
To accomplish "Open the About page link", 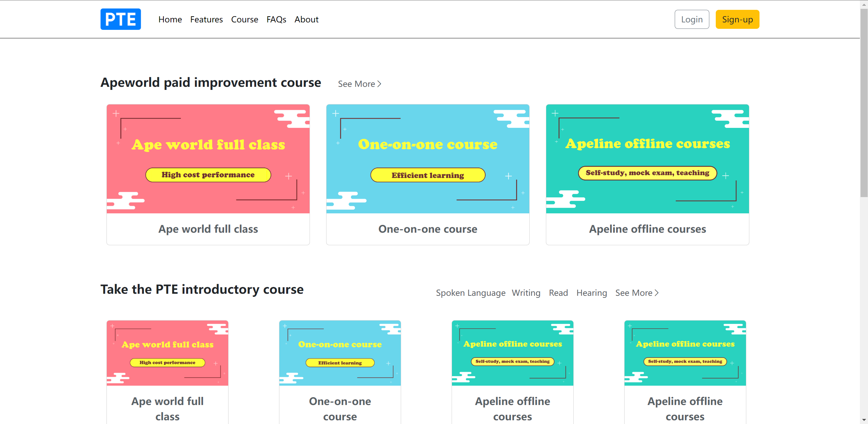I will tap(307, 19).
